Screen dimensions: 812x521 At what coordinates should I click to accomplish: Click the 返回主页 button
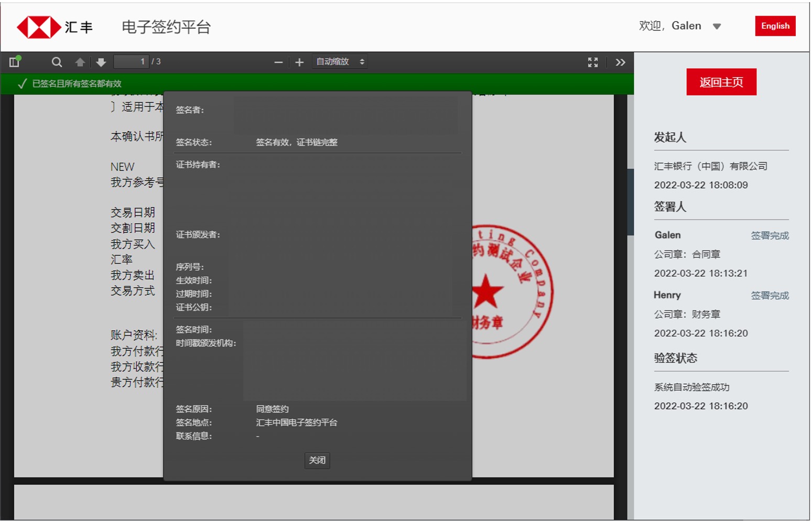[721, 82]
